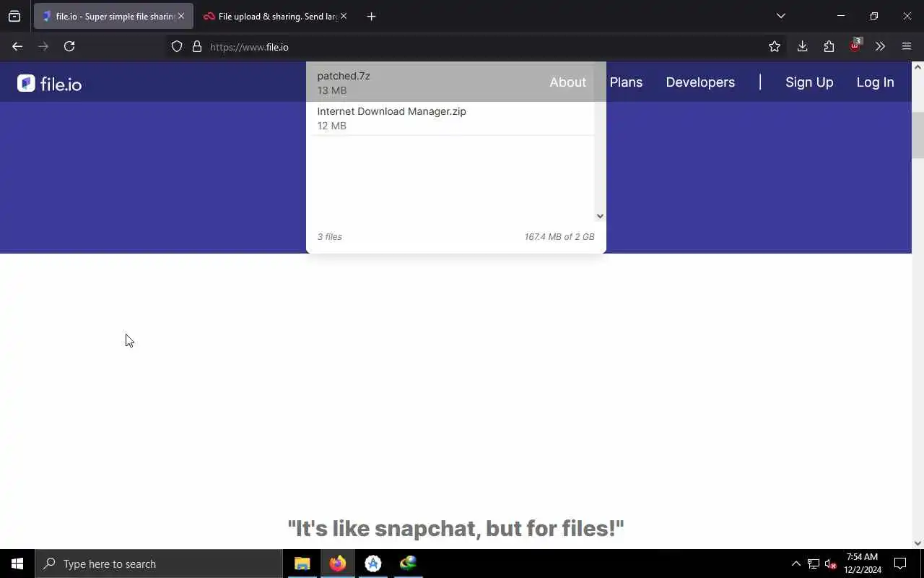
Task: Click the Sign Up link
Action: pyautogui.click(x=809, y=82)
